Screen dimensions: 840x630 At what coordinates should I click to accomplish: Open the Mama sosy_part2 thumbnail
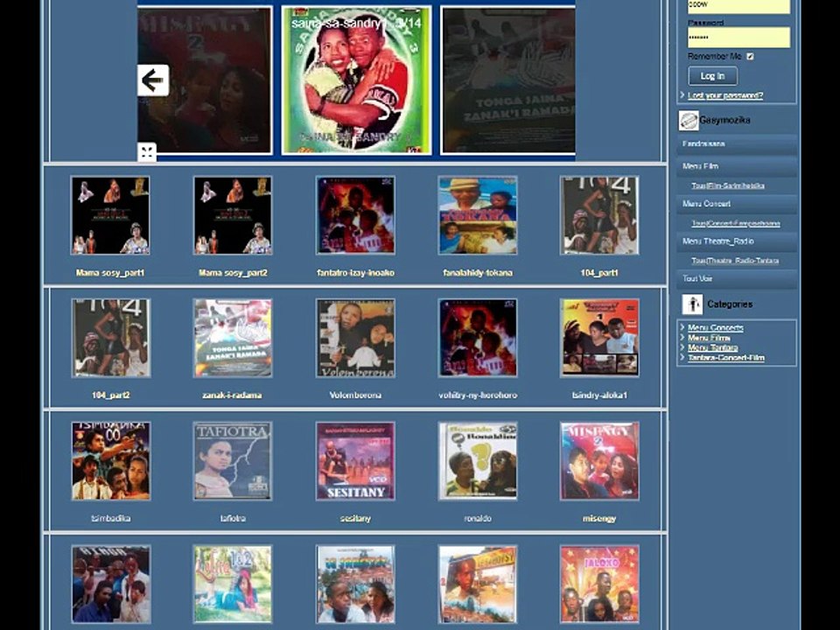click(233, 215)
